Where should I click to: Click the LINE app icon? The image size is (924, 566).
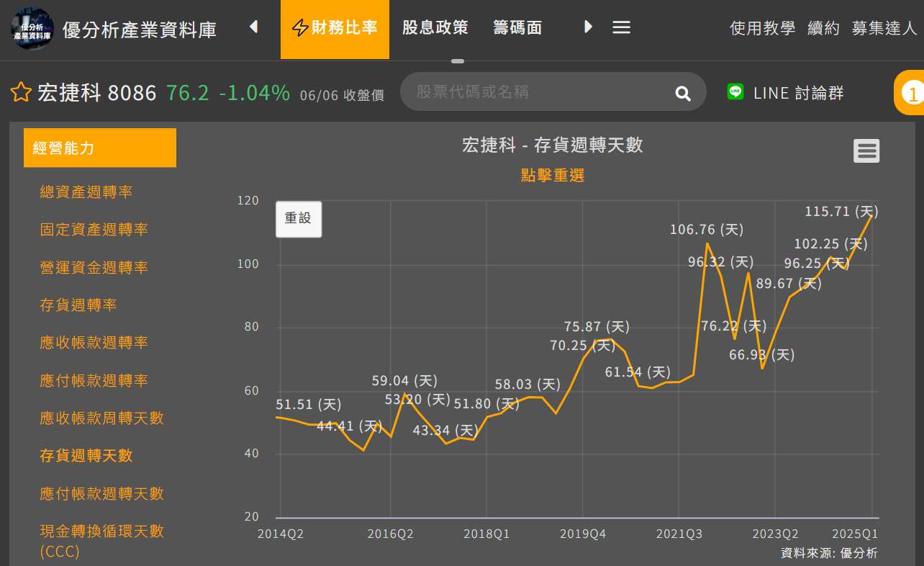pyautogui.click(x=735, y=91)
